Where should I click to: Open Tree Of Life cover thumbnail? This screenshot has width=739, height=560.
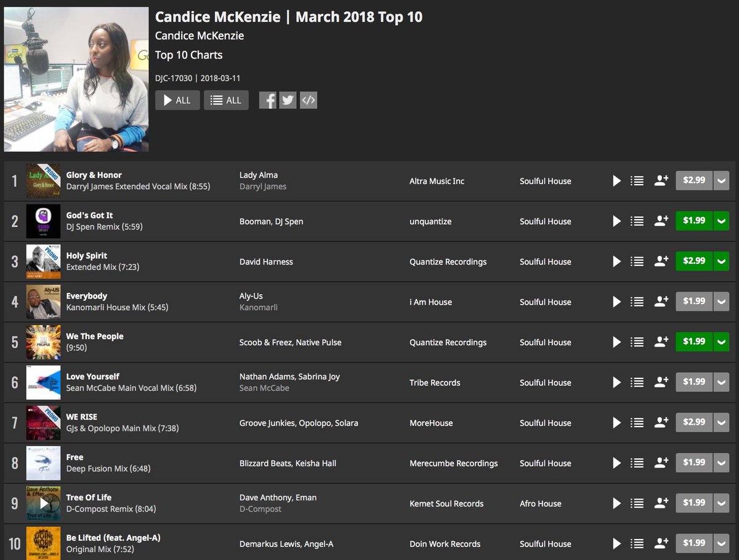point(43,503)
